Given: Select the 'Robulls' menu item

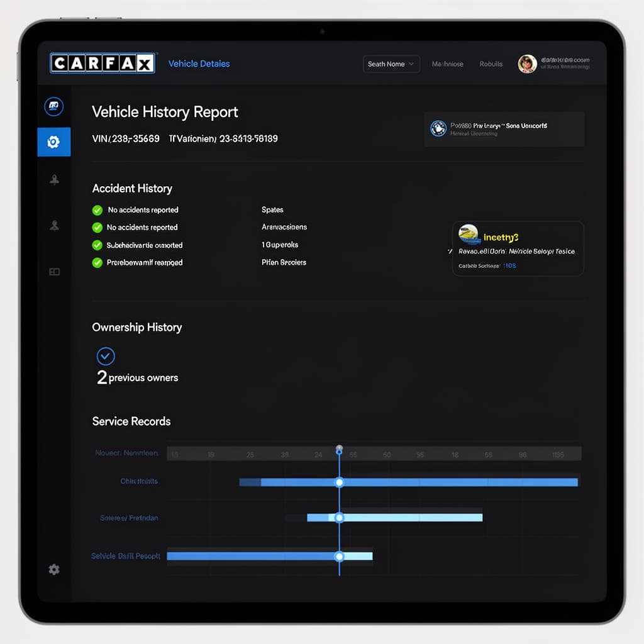Looking at the screenshot, I should (x=491, y=64).
